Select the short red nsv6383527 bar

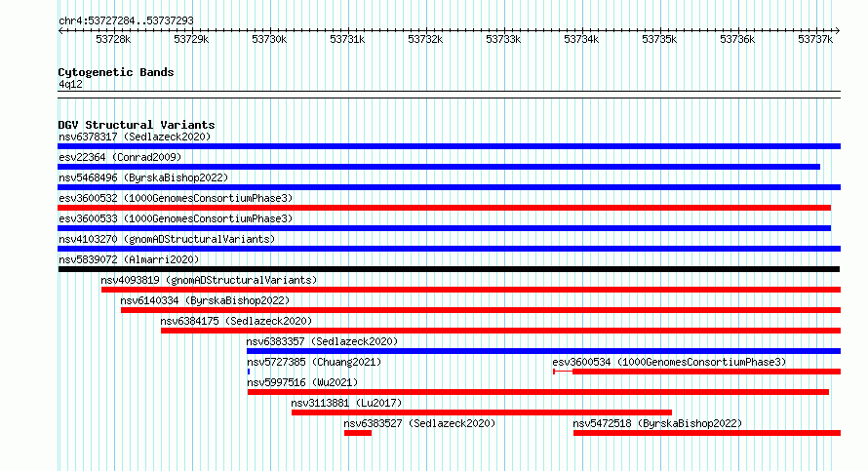coord(358,433)
